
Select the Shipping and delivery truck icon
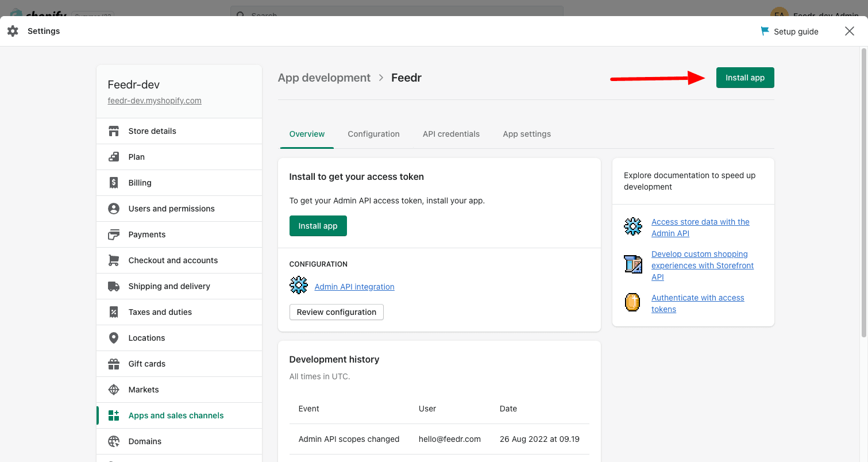tap(114, 286)
